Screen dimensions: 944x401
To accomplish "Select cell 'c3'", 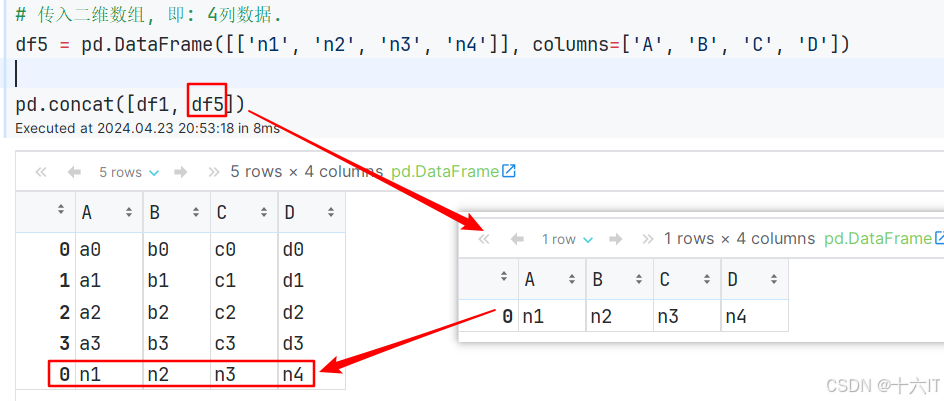I will (244, 344).
